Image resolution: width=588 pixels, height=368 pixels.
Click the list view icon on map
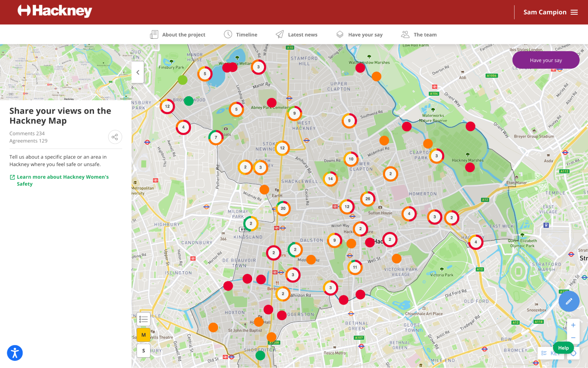pos(144,319)
